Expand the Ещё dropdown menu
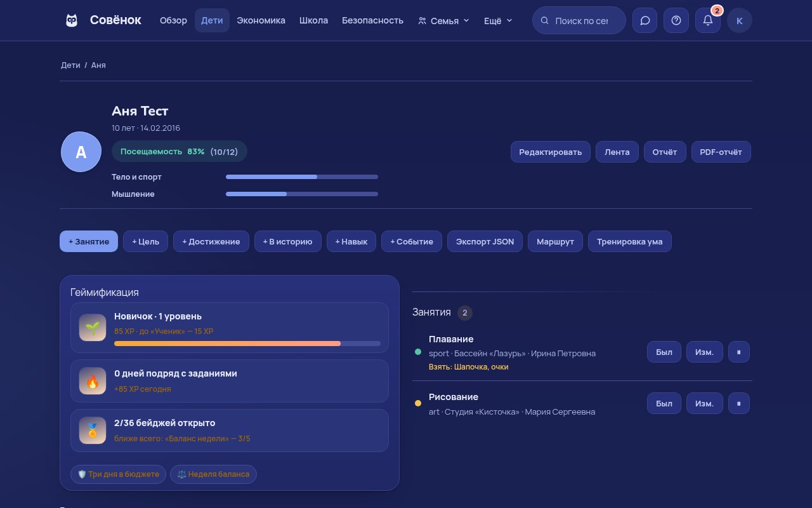812x508 pixels. pos(498,20)
